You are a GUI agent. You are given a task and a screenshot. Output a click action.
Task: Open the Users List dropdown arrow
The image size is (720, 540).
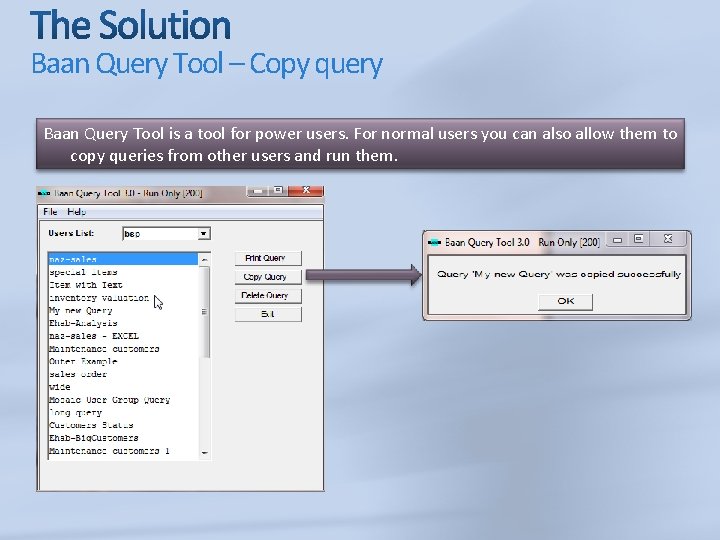coord(203,234)
